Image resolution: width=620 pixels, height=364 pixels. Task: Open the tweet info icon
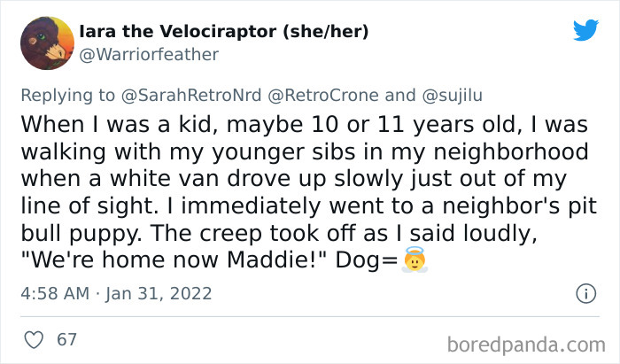pyautogui.click(x=585, y=292)
